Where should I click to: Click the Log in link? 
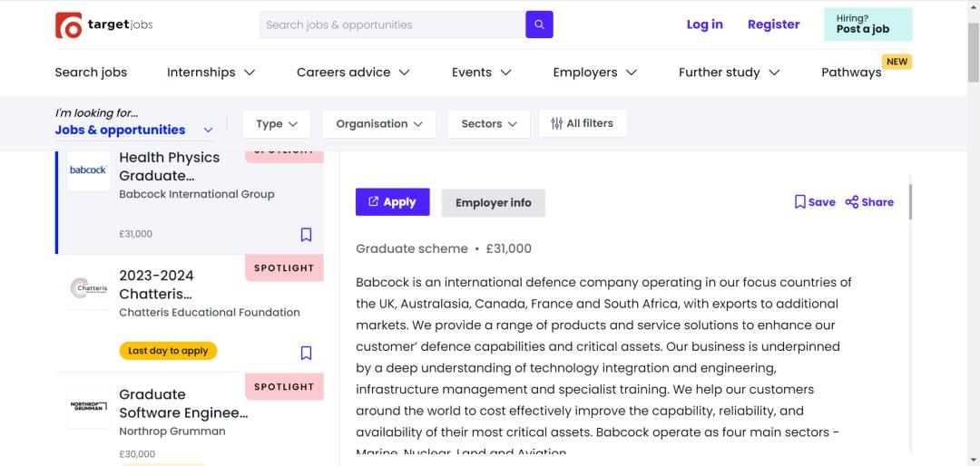704,24
